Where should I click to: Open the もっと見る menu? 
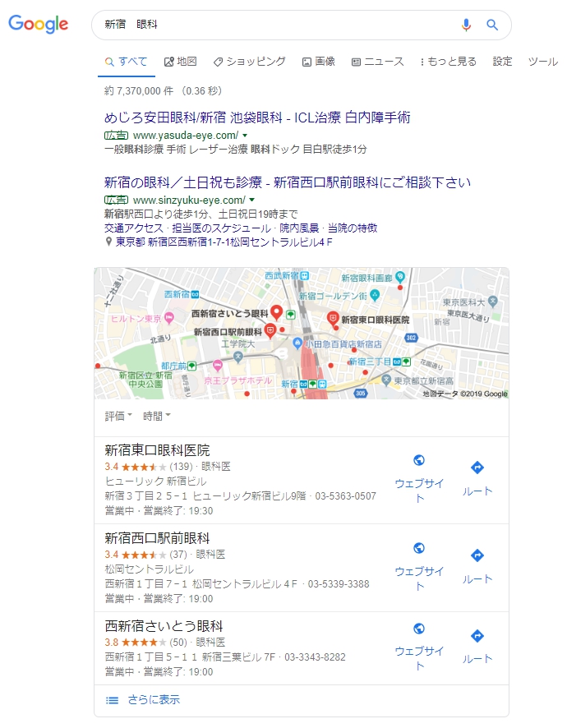tap(449, 62)
